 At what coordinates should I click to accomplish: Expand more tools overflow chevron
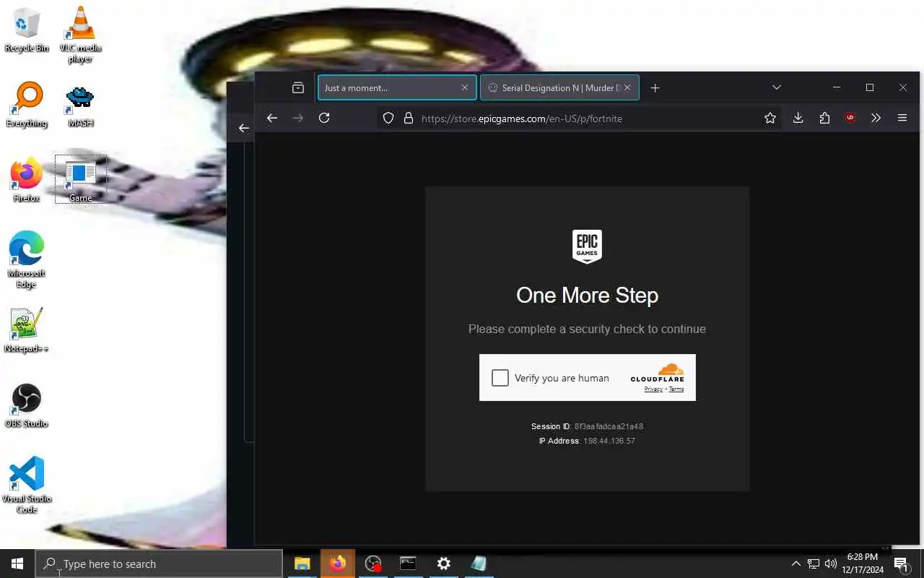(876, 118)
